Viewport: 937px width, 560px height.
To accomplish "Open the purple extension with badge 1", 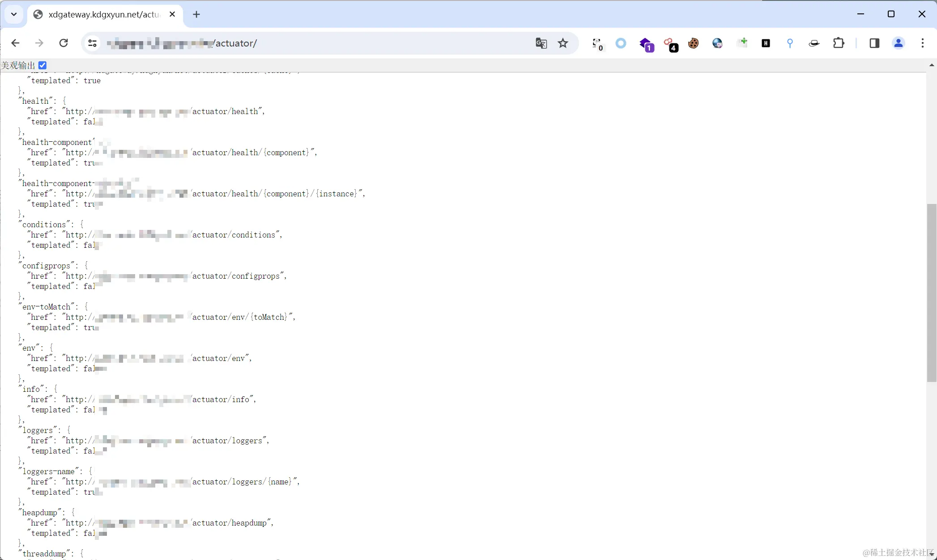I will [x=646, y=44].
